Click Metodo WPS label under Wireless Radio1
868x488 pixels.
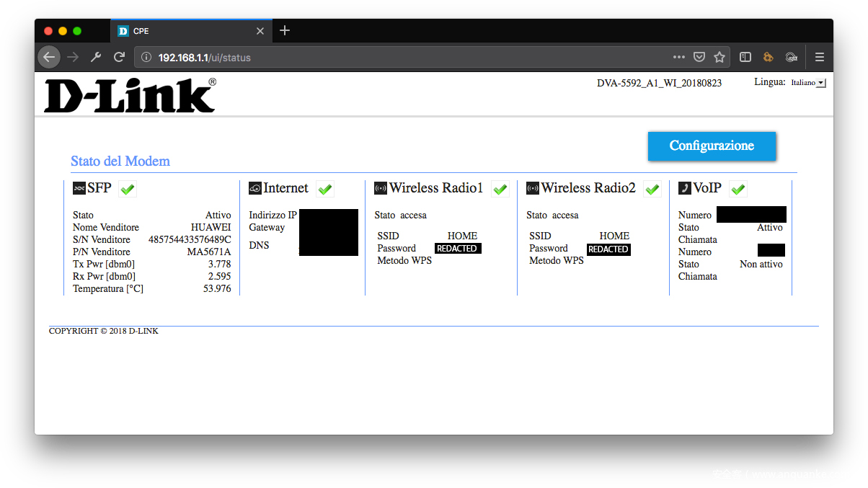404,260
